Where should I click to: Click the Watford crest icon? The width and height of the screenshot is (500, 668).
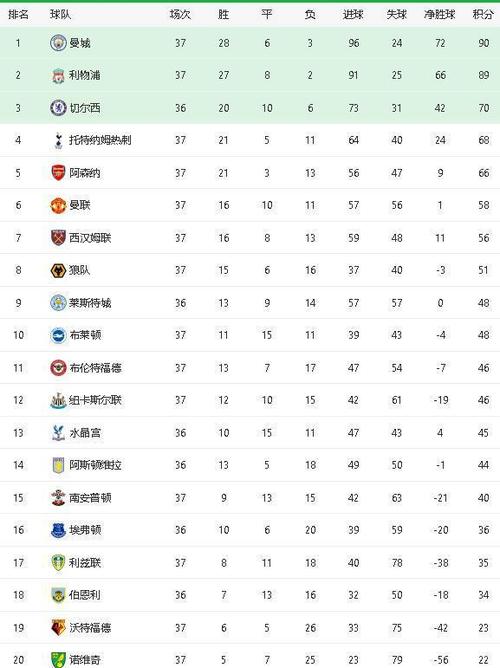click(x=58, y=628)
